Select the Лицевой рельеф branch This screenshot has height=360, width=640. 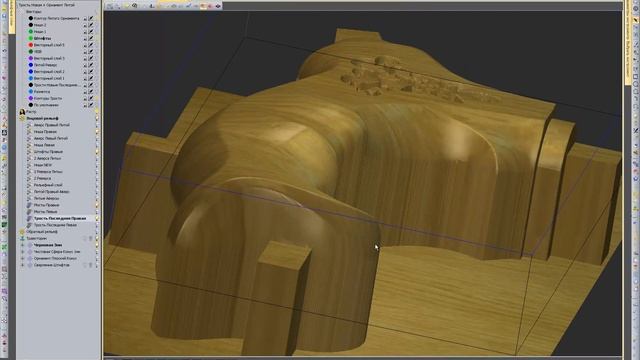[x=42, y=118]
